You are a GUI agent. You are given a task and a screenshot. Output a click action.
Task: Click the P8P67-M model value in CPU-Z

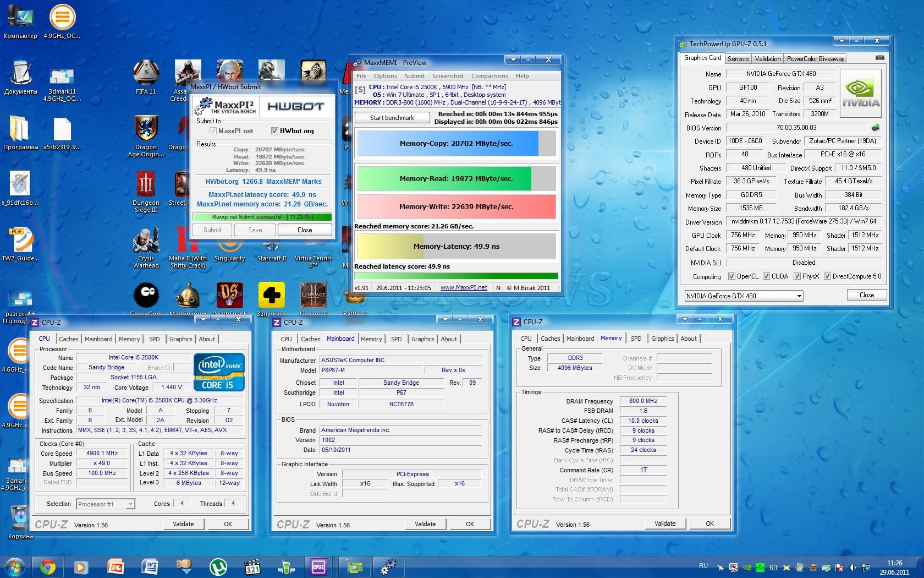pos(372,370)
